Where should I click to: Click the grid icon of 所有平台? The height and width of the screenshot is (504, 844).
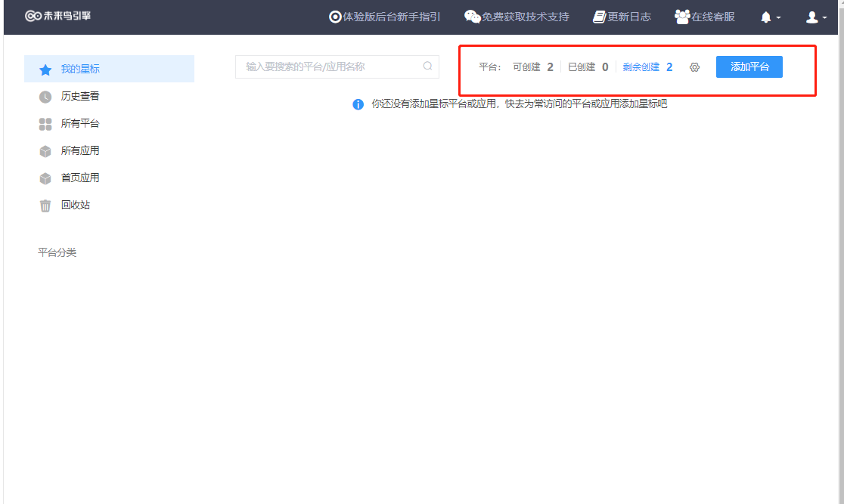point(45,124)
